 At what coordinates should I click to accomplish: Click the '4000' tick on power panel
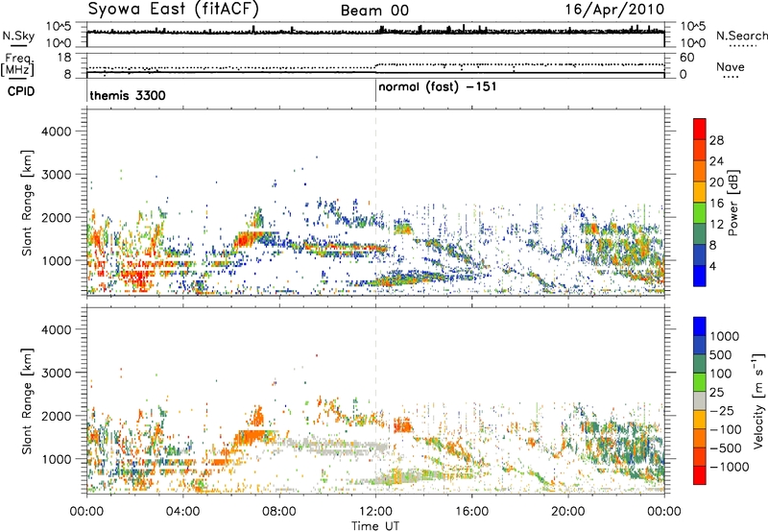coord(56,132)
